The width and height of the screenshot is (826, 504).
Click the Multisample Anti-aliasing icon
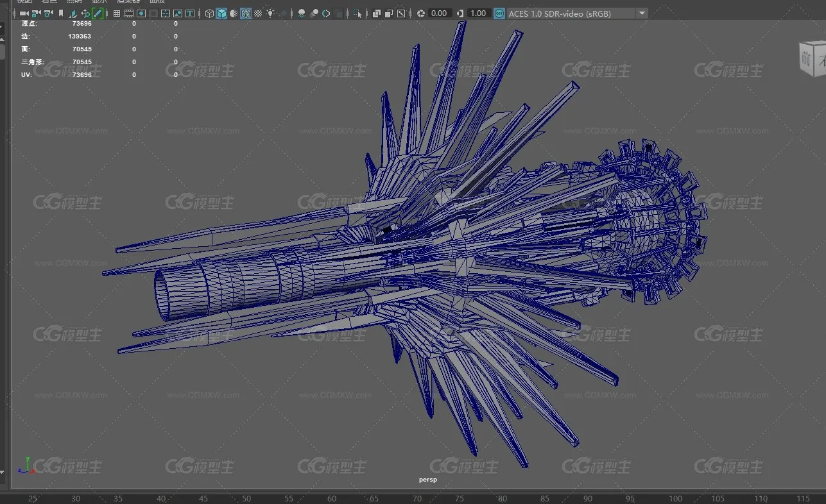(326, 13)
